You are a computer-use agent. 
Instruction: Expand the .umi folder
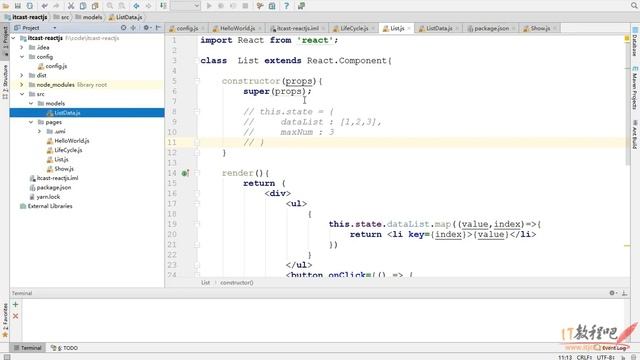click(x=40, y=131)
